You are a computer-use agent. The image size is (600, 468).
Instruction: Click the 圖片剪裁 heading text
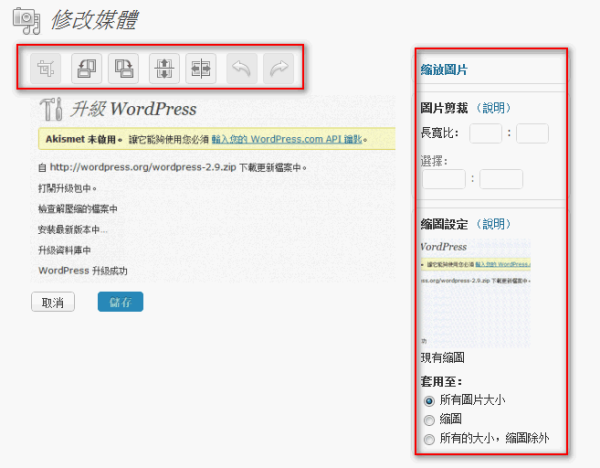(x=444, y=108)
